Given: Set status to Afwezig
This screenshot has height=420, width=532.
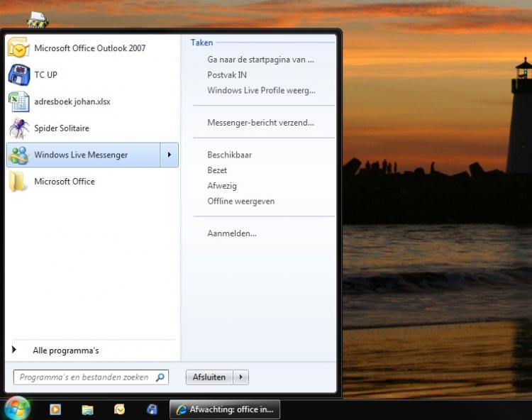Looking at the screenshot, I should (x=222, y=186).
